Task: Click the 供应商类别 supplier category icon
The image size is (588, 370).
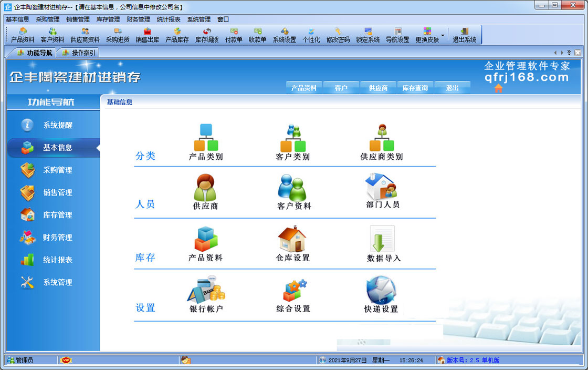Action: tap(382, 138)
